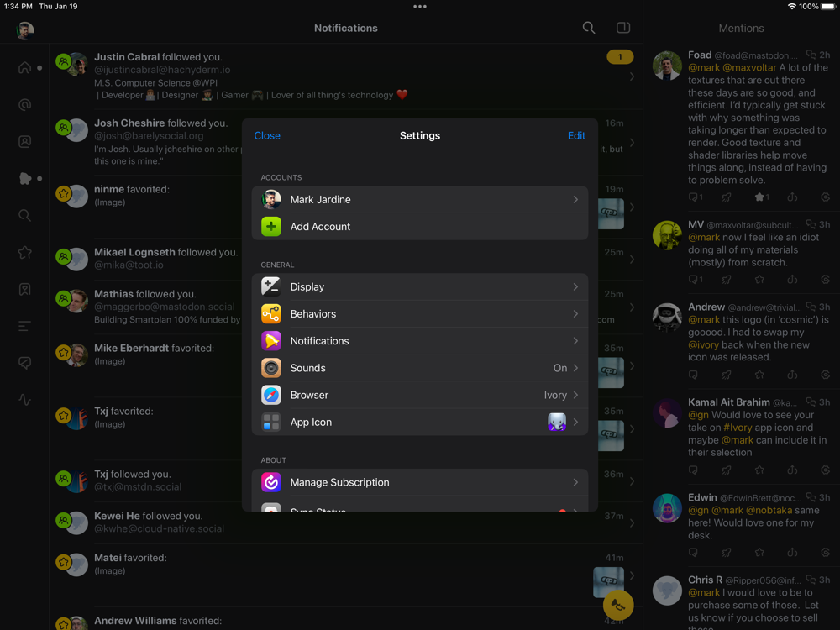Check battery status indicator
The height and width of the screenshot is (630, 840).
point(827,7)
